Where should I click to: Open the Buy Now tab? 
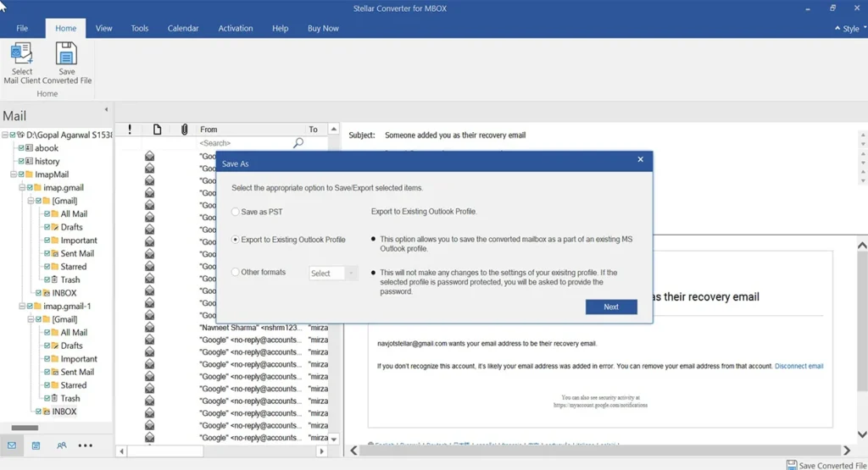[x=323, y=28]
